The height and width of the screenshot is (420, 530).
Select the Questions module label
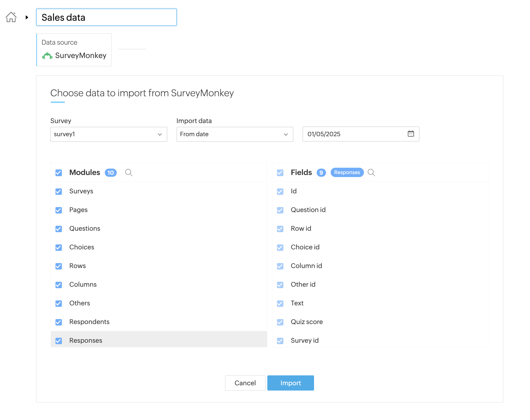click(85, 228)
